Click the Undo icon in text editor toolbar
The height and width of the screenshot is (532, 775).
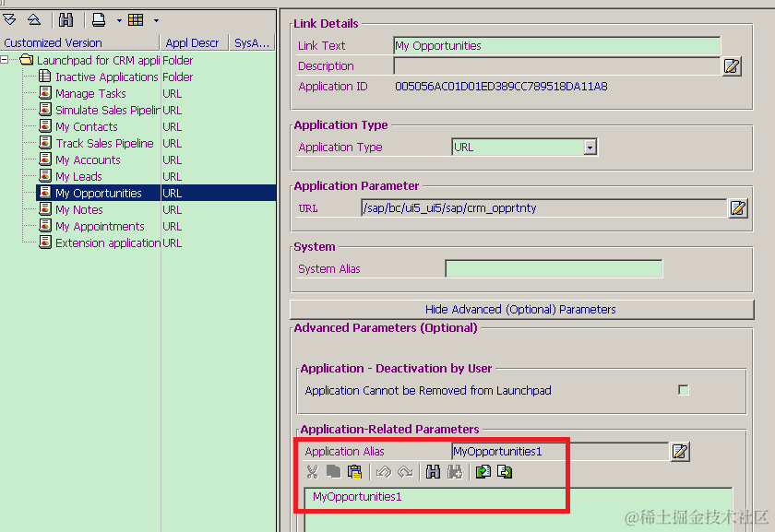click(x=384, y=472)
